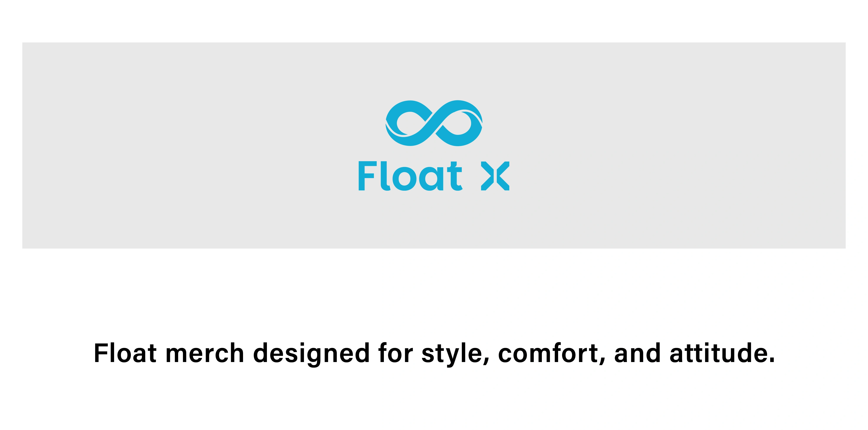Image resolution: width=868 pixels, height=430 pixels.
Task: Click the blue infinity logo
Action: pyautogui.click(x=434, y=123)
